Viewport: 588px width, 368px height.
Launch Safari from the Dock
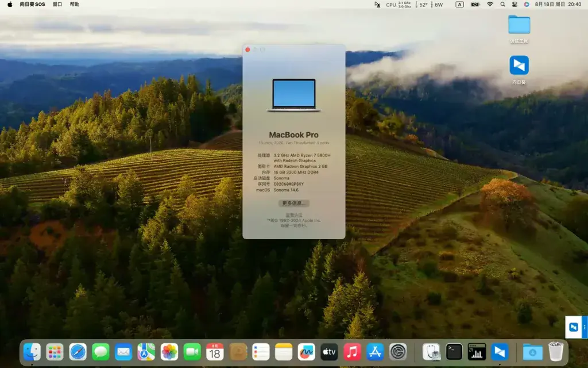click(78, 352)
